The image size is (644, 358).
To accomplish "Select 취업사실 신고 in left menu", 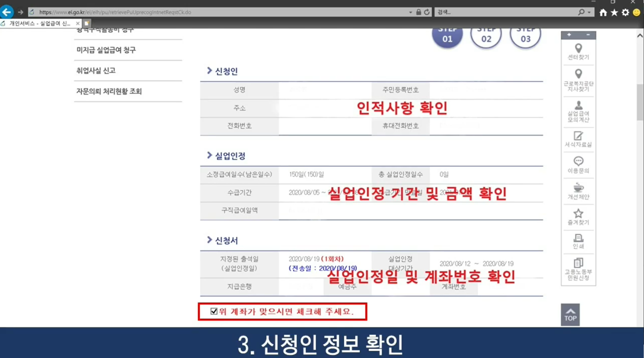I will 95,71.
